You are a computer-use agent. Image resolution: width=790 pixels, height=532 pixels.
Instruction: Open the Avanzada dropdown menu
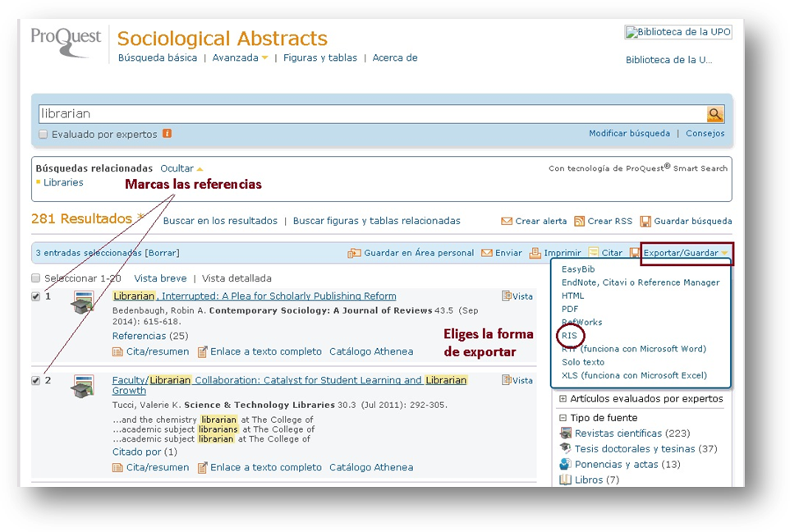(240, 58)
